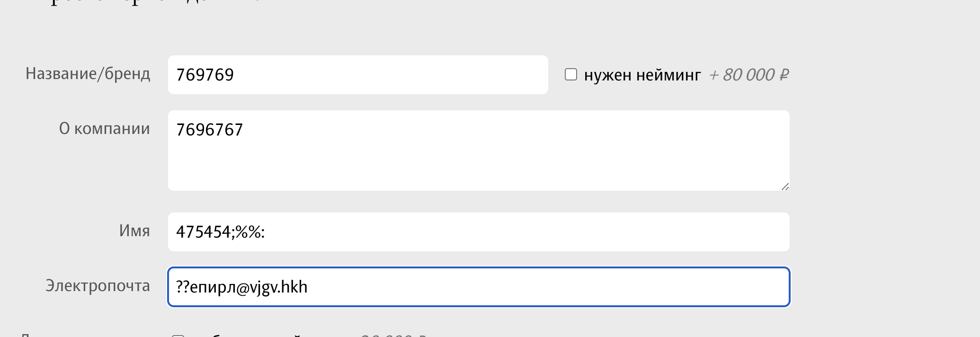Click the Электропочта field label
Screen dimensions: 980x337
(98, 286)
